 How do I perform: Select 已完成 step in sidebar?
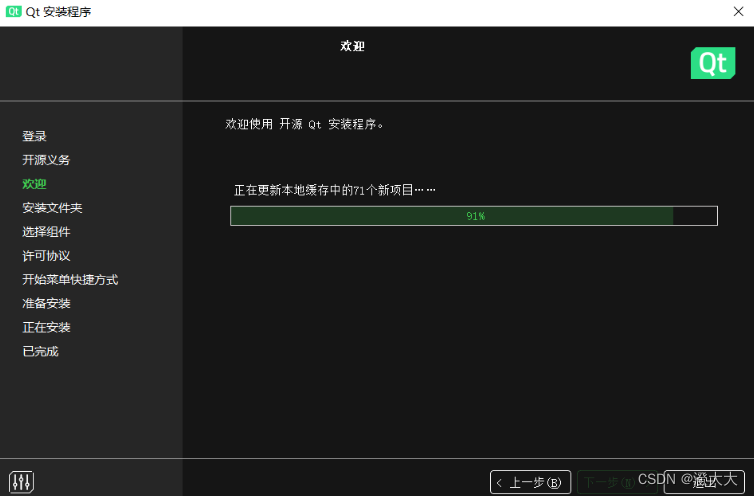coord(40,352)
